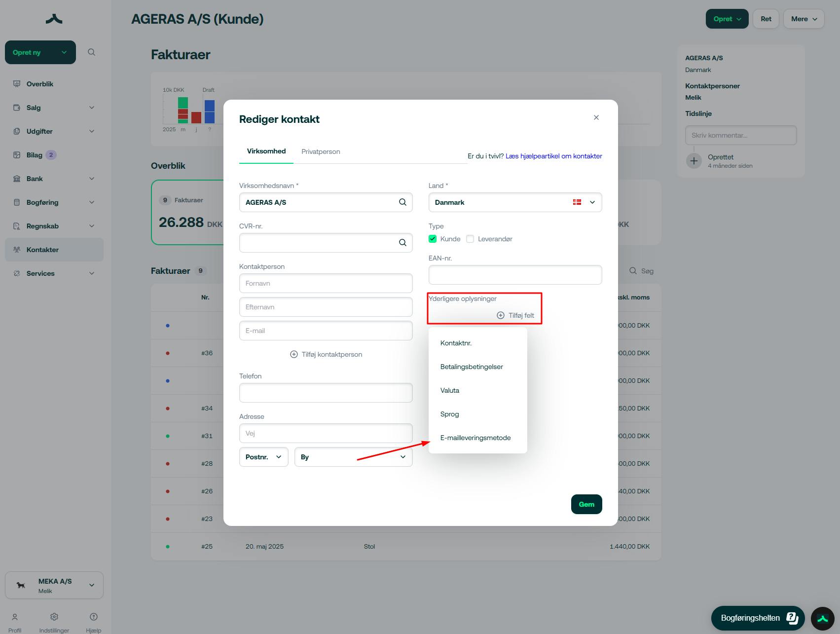Open the Land country dropdown
Screen dimensions: 840x634
tap(515, 202)
